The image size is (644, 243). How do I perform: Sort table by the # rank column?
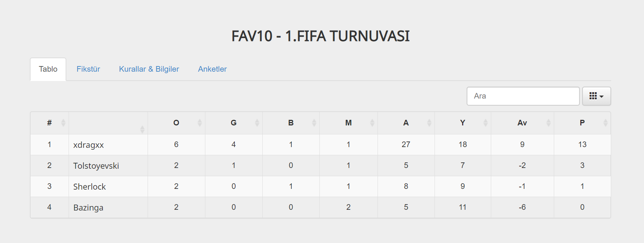[50, 123]
